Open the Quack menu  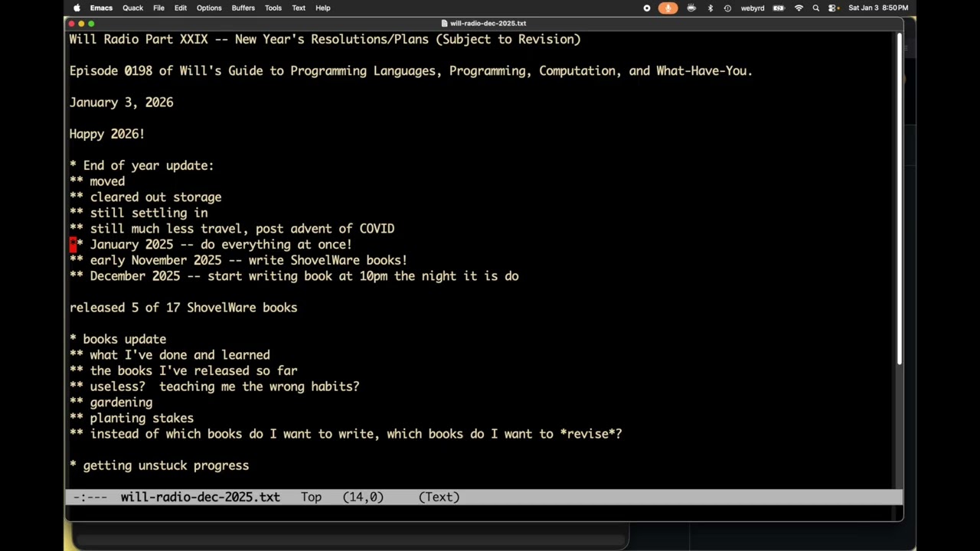coord(133,8)
